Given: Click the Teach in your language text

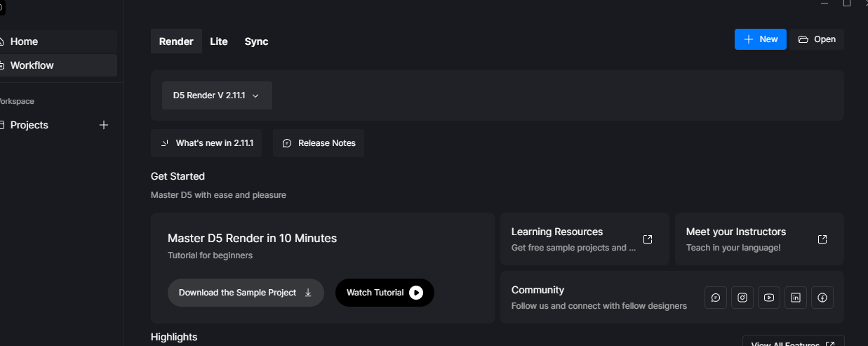Looking at the screenshot, I should click(733, 248).
